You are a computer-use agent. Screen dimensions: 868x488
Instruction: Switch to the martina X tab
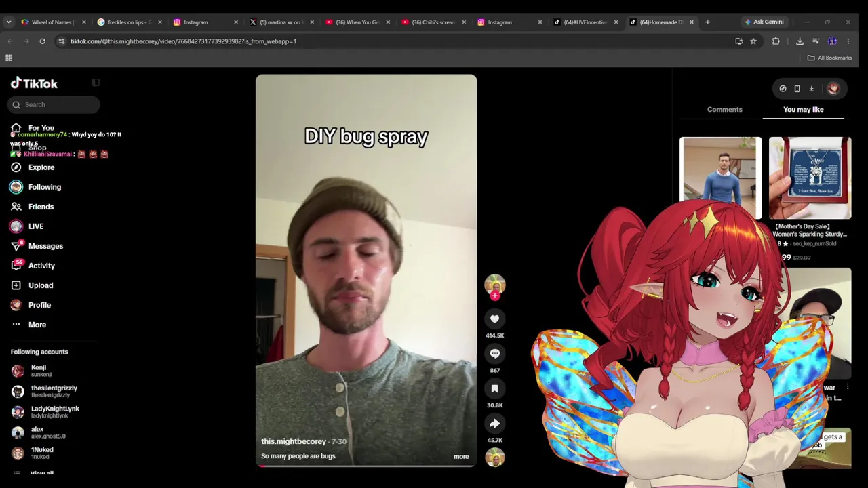(x=281, y=22)
